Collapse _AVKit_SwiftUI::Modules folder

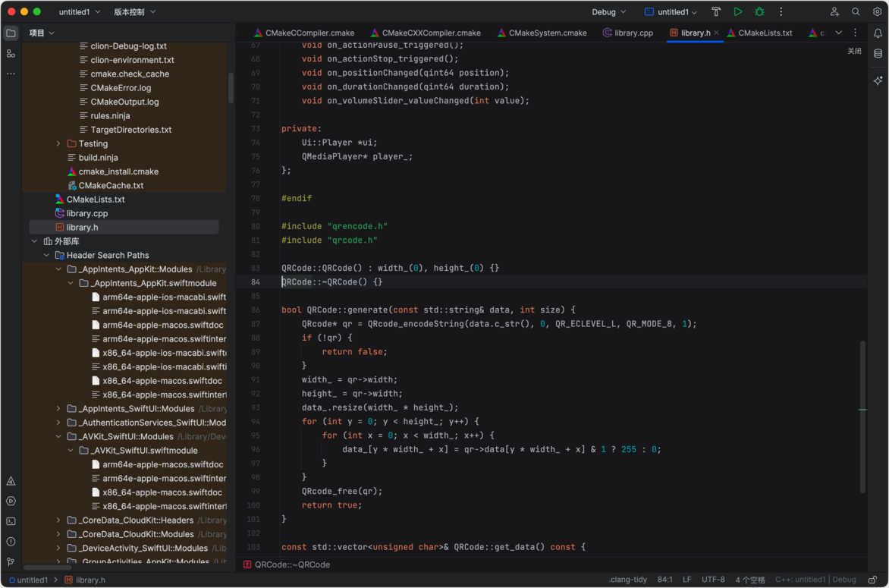tap(58, 436)
